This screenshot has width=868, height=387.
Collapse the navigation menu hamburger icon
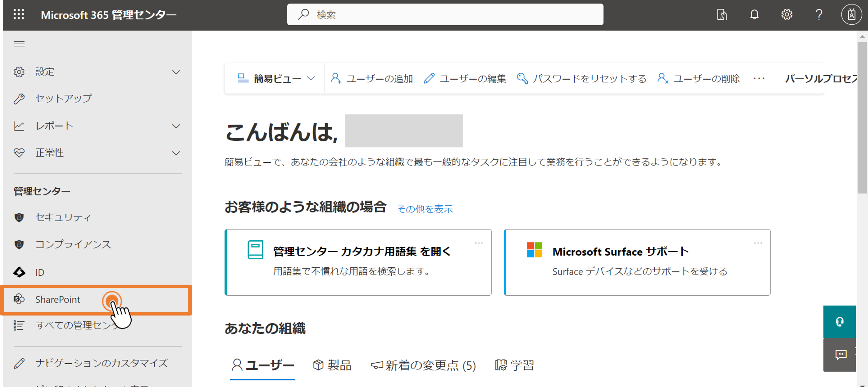pyautogui.click(x=19, y=44)
